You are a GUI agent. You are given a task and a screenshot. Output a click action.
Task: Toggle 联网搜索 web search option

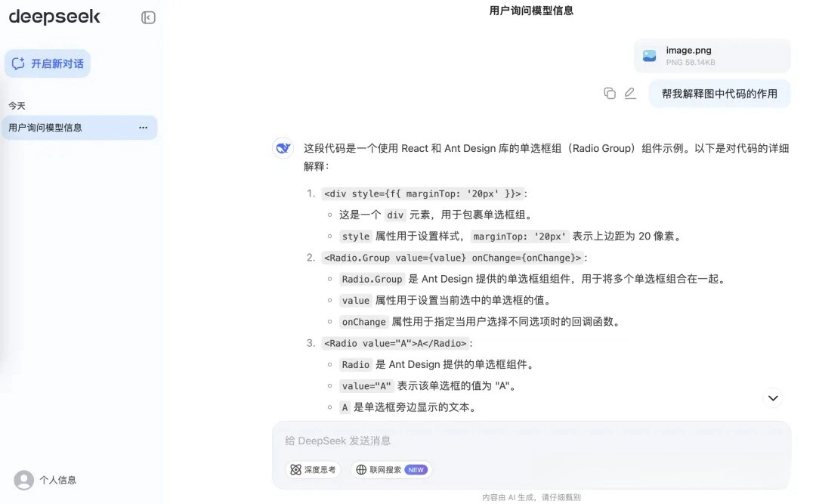(391, 469)
